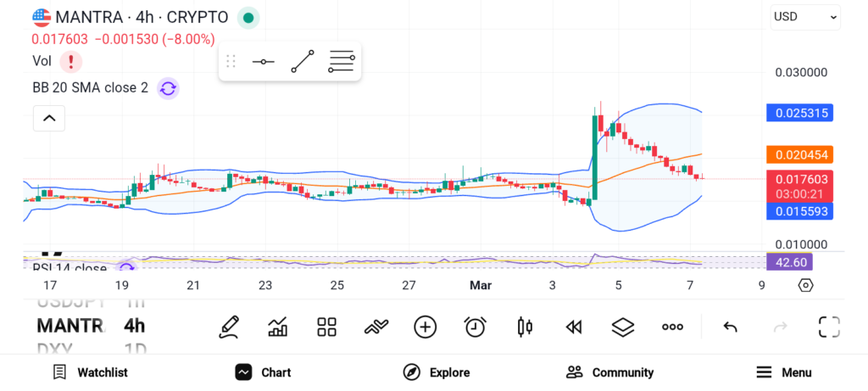The image size is (868, 391).
Task: Click BB indicator refresh icon
Action: pos(168,88)
